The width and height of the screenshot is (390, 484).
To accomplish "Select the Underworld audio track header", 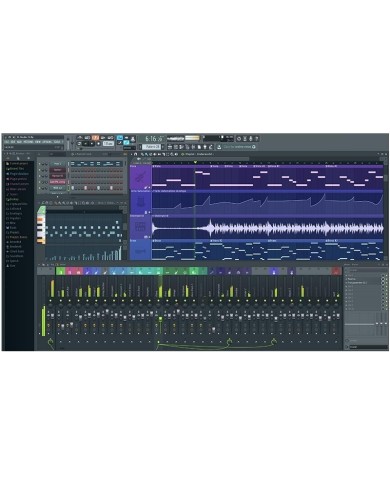I will click(x=141, y=227).
